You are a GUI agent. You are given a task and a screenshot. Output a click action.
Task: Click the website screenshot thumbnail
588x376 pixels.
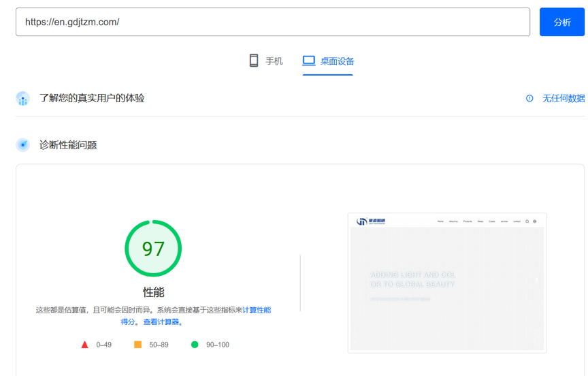tap(447, 283)
